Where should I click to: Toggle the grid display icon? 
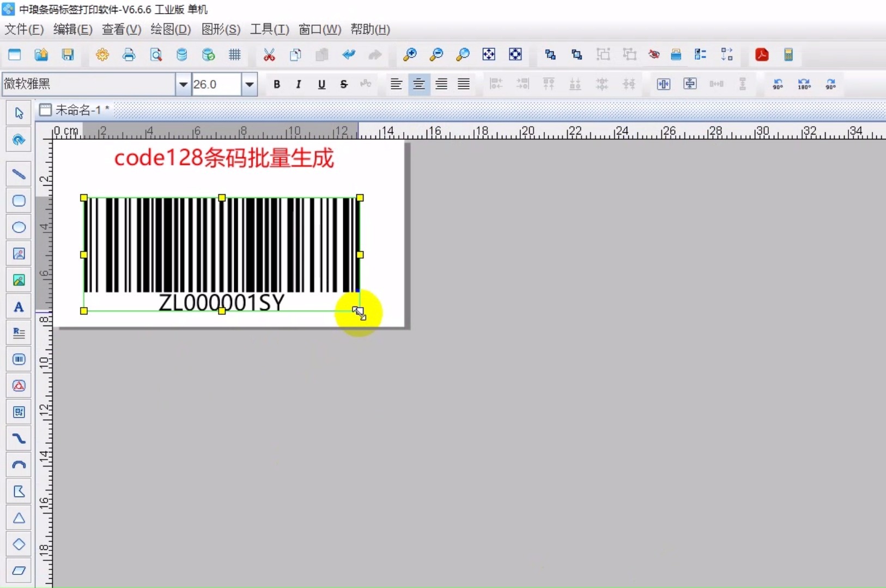point(235,54)
